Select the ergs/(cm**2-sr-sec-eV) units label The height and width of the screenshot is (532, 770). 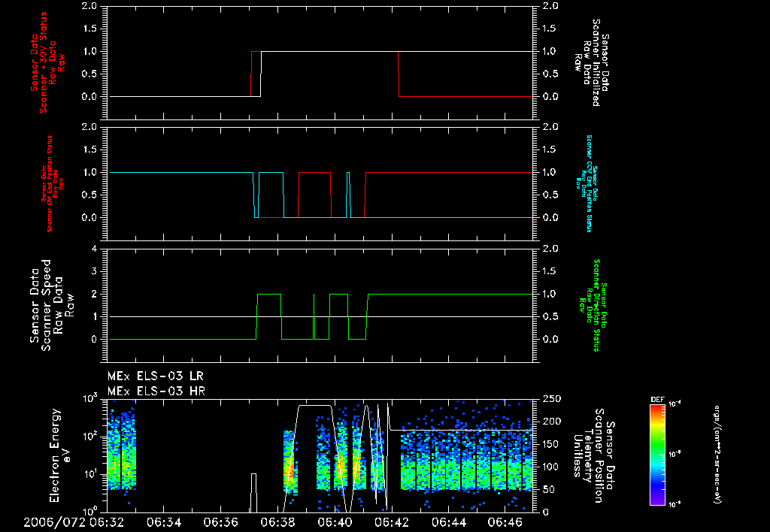[x=717, y=455]
